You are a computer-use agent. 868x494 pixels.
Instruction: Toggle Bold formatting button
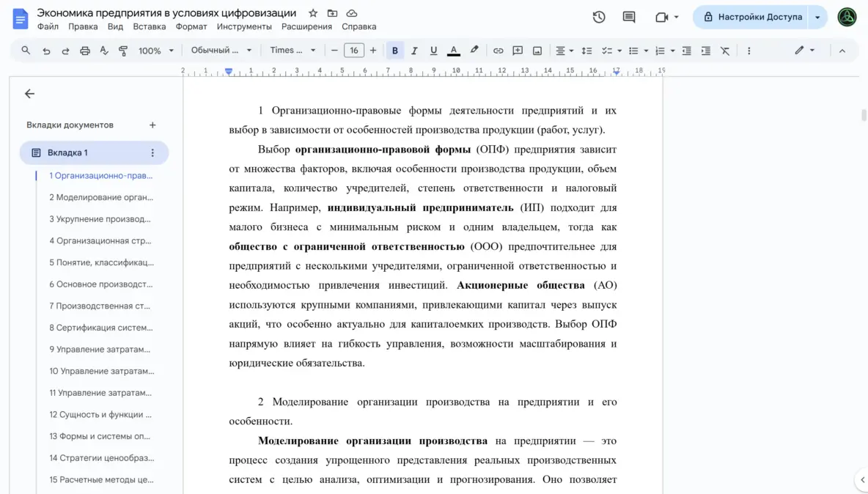[395, 51]
